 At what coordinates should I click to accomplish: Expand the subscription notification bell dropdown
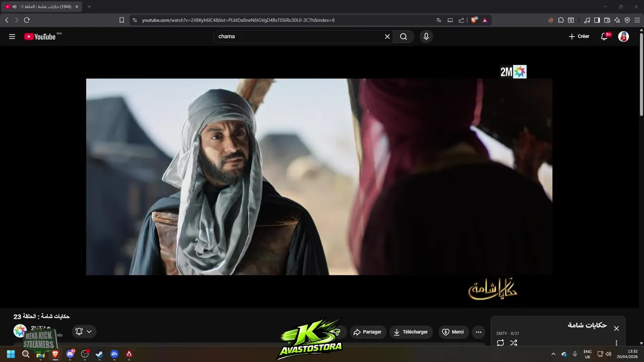(x=84, y=331)
